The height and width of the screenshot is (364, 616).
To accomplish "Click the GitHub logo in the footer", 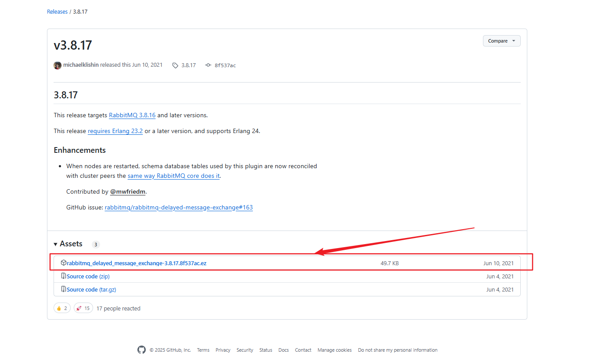I will (x=141, y=350).
